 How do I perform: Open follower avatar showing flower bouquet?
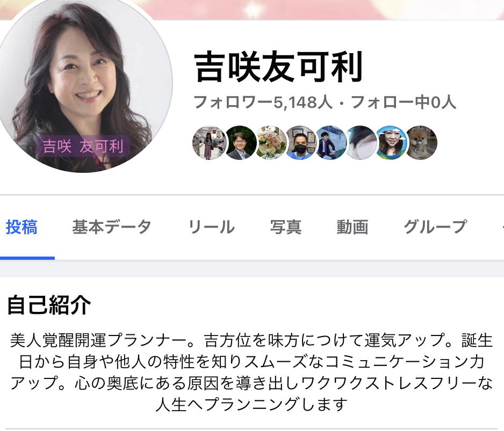pyautogui.click(x=270, y=143)
